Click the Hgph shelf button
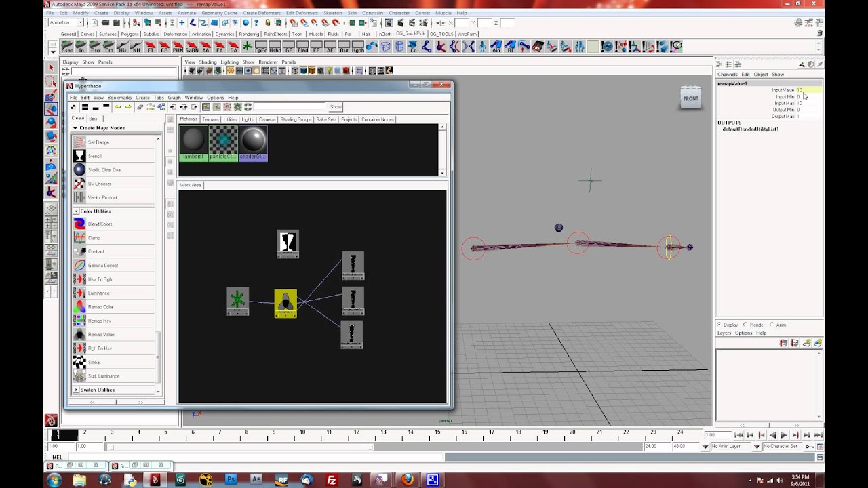The height and width of the screenshot is (488, 868). [358, 47]
